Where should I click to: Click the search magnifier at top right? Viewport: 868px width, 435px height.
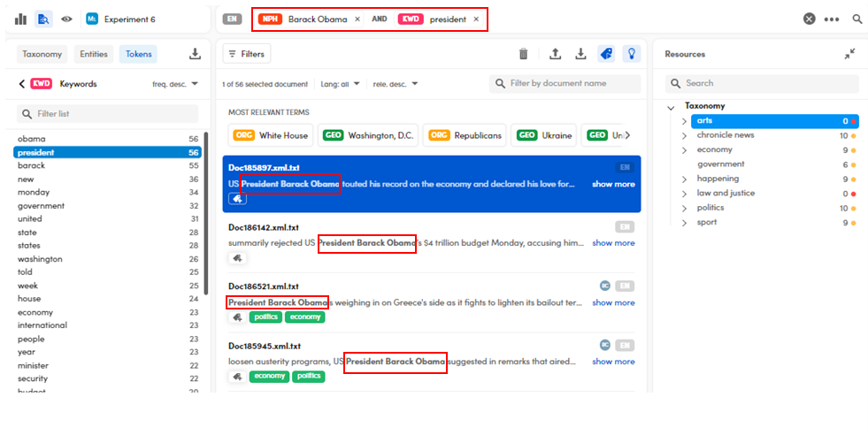click(x=856, y=19)
